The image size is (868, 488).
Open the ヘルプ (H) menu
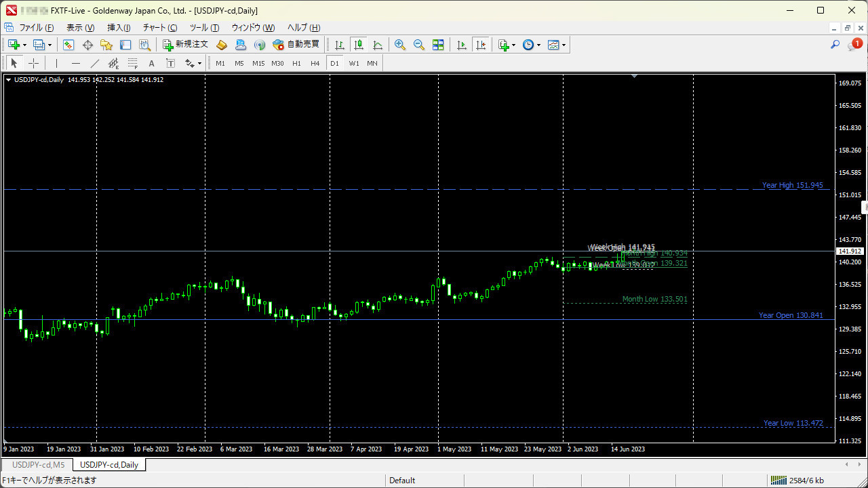point(304,28)
